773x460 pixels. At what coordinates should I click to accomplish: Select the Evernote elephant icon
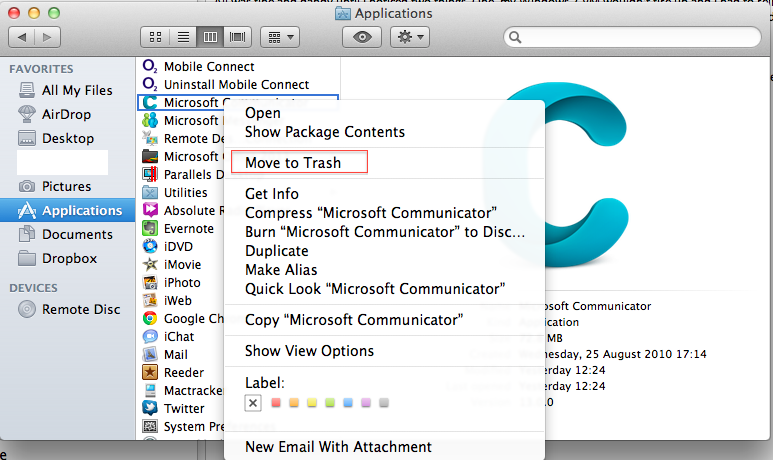[x=150, y=228]
